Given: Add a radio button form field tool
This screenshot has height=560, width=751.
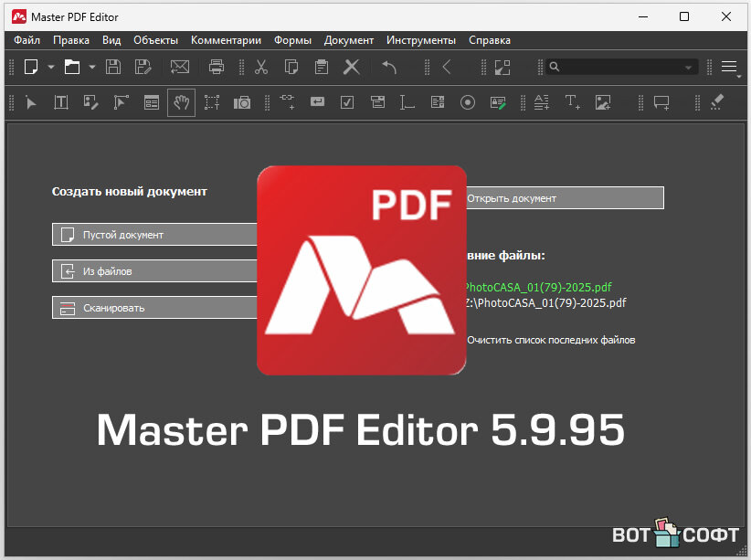Looking at the screenshot, I should 468,102.
